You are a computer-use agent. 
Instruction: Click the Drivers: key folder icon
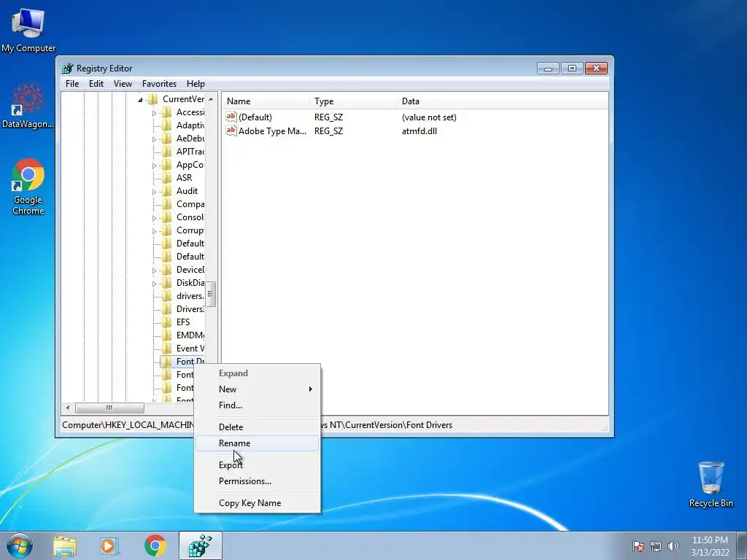pyautogui.click(x=167, y=309)
